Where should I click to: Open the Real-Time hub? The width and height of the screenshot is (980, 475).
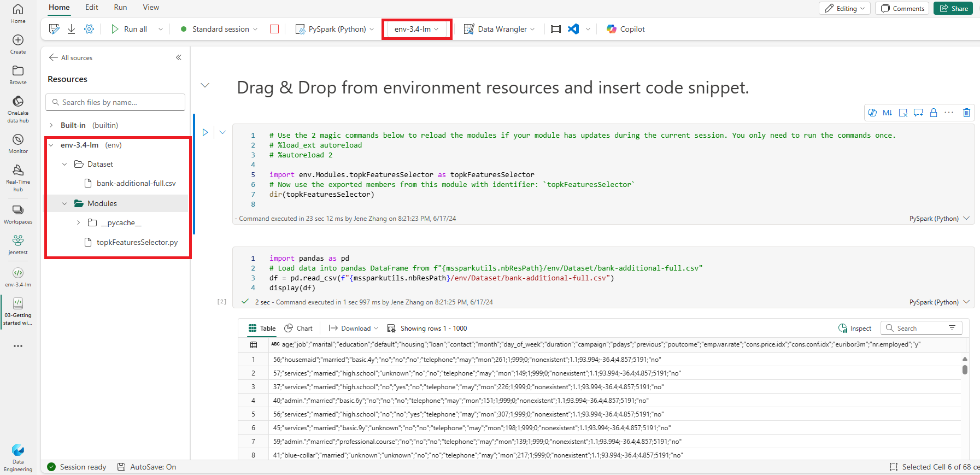pyautogui.click(x=18, y=178)
